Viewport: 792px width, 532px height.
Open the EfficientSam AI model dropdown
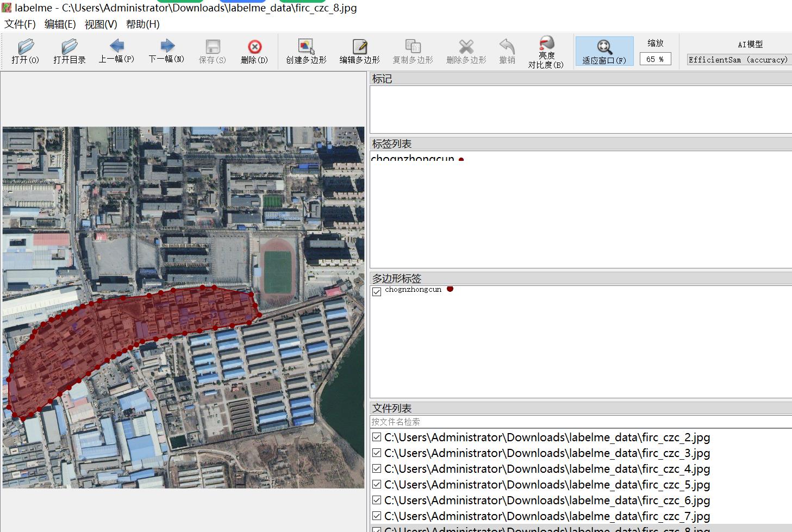pyautogui.click(x=738, y=60)
